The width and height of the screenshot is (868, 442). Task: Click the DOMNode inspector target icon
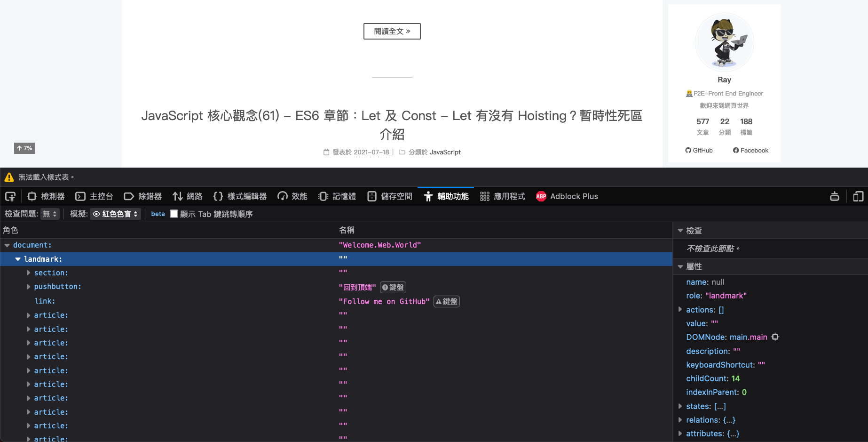(x=775, y=337)
